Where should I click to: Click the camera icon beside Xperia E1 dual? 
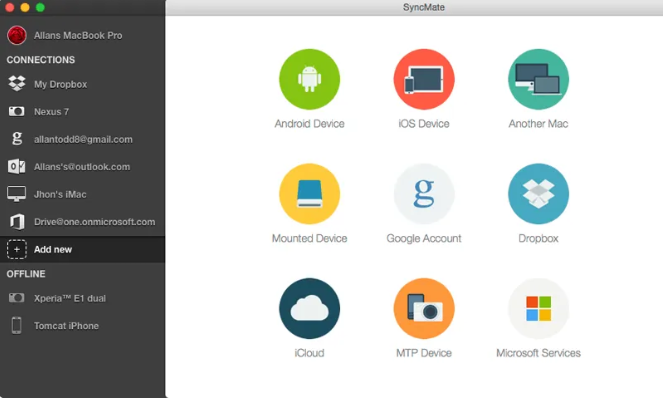17,298
